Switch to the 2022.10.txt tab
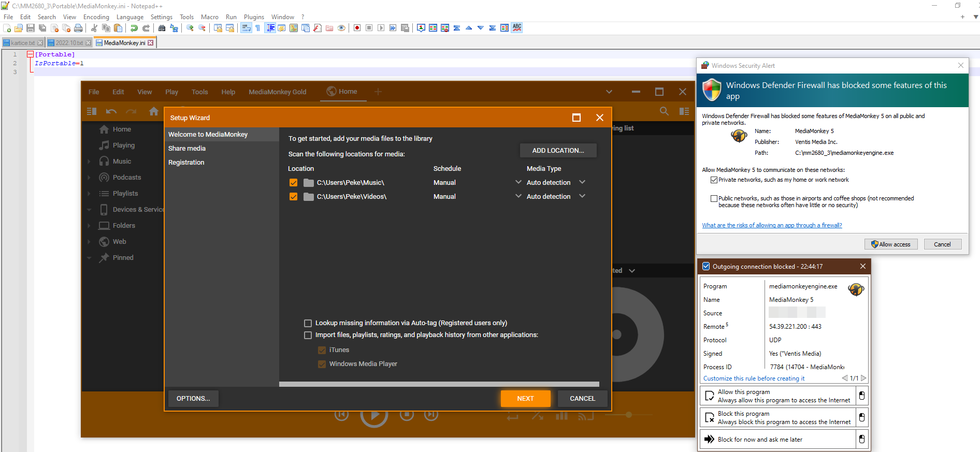Viewport: 980px width, 452px height. pyautogui.click(x=69, y=43)
